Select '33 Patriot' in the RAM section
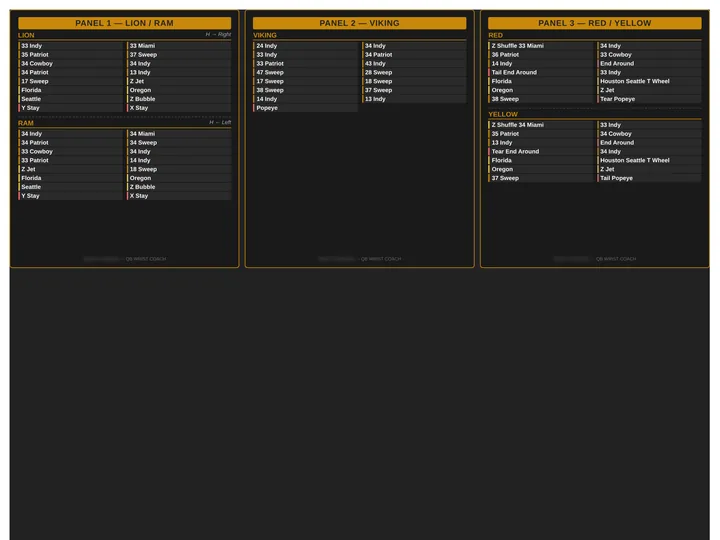Image resolution: width=720 pixels, height=540 pixels. tap(70, 160)
